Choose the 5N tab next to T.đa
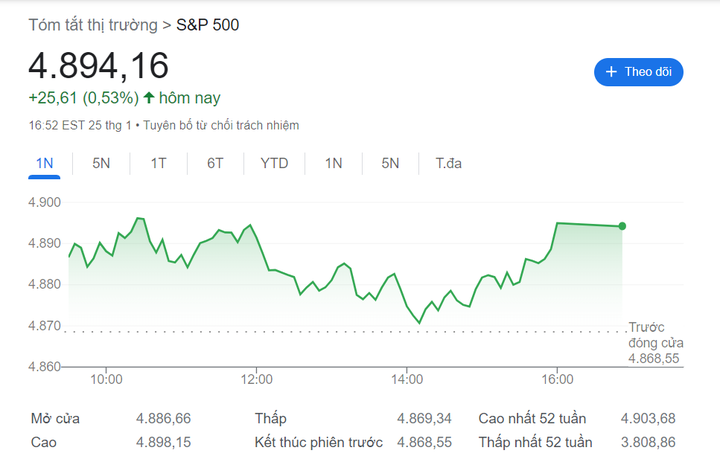 click(x=390, y=163)
